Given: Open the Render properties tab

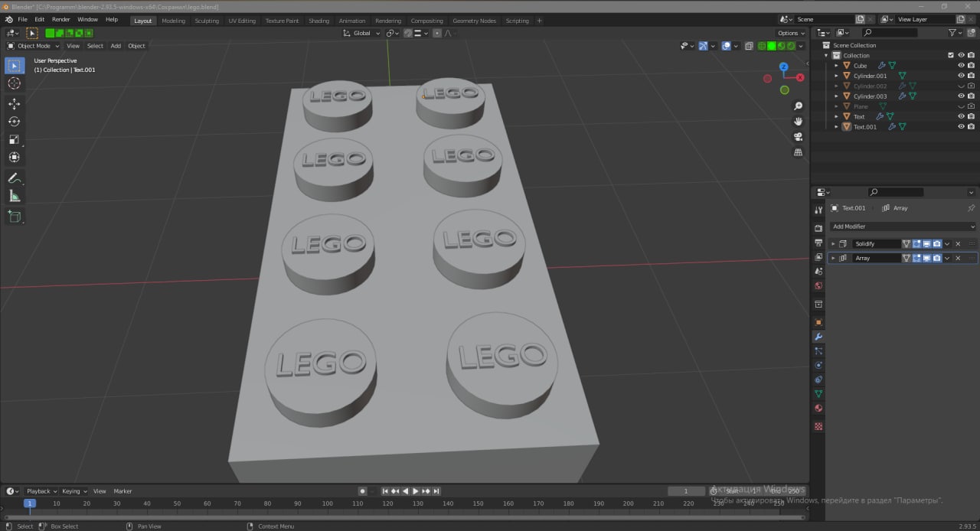Looking at the screenshot, I should (818, 227).
